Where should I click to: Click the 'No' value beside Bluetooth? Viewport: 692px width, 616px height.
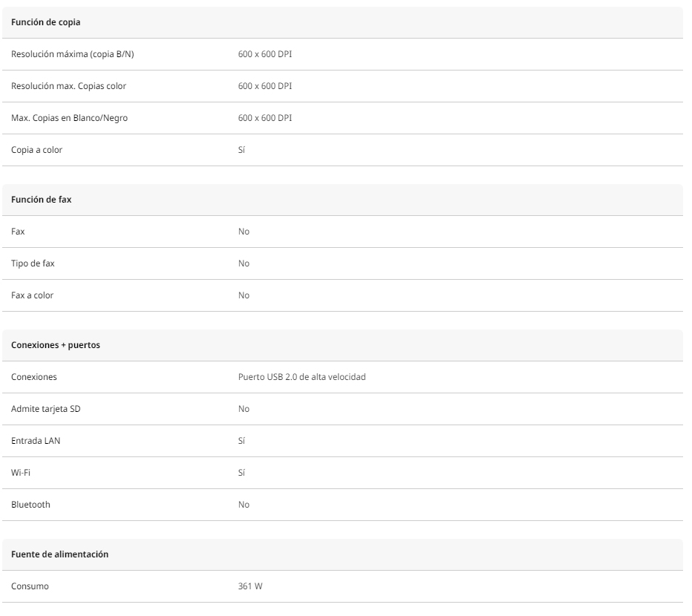(244, 505)
